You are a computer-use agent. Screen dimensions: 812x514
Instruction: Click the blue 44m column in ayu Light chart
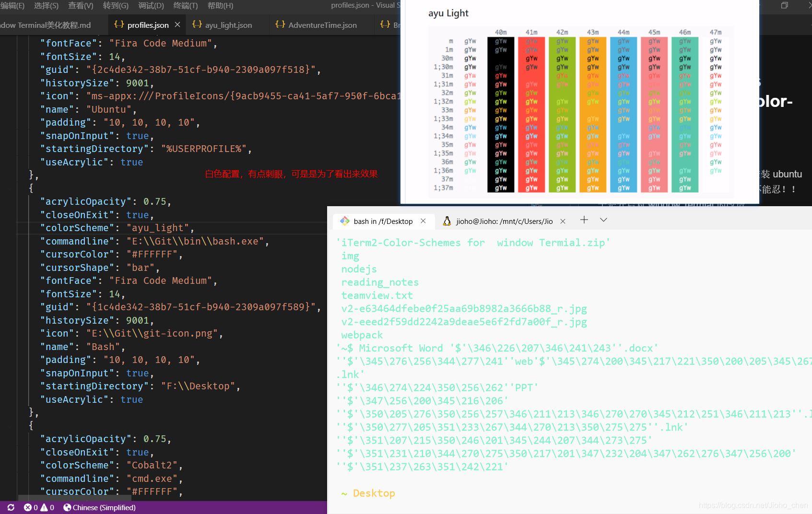[624, 114]
